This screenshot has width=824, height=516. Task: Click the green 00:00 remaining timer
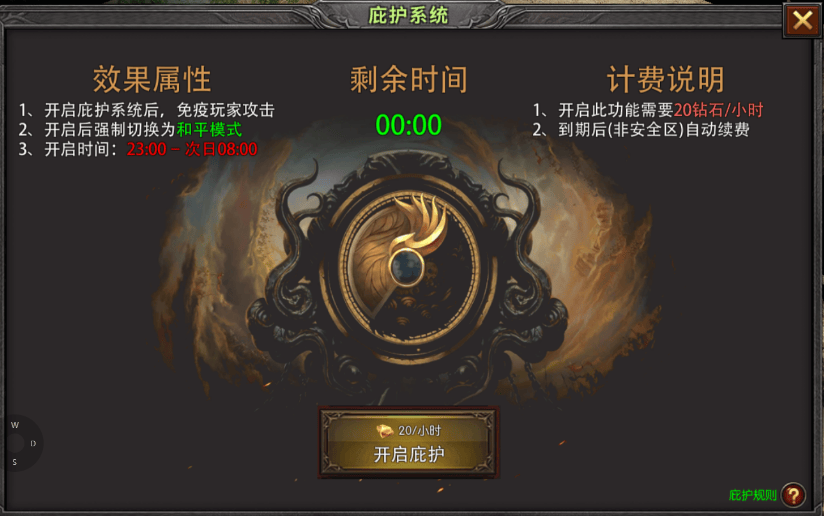[408, 125]
